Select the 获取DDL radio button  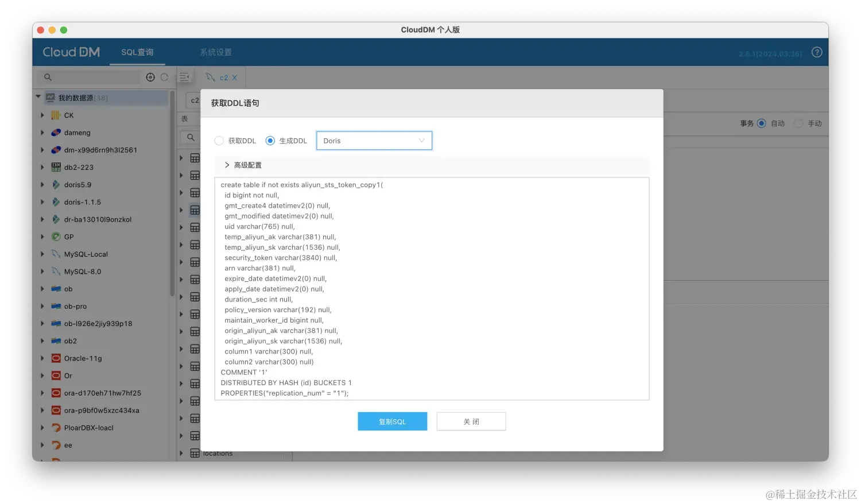click(219, 141)
